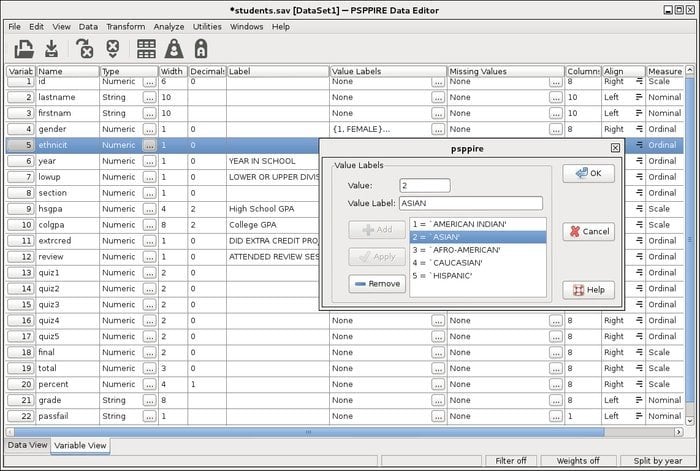This screenshot has height=471, width=700.
Task: Remove the selected ASIAN value label
Action: click(377, 283)
